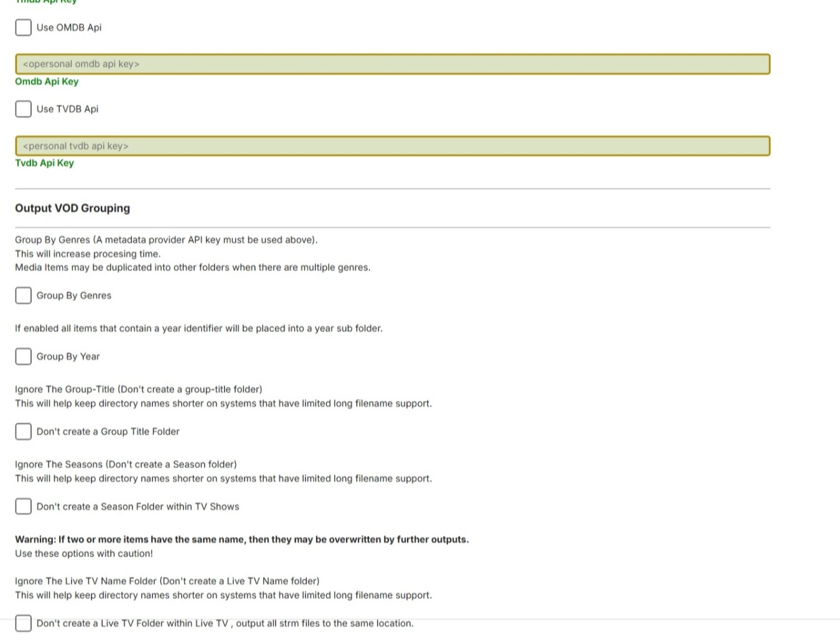Tick the Use TVDB Api checkbox
Screen dimensions: 840x642
[24, 109]
